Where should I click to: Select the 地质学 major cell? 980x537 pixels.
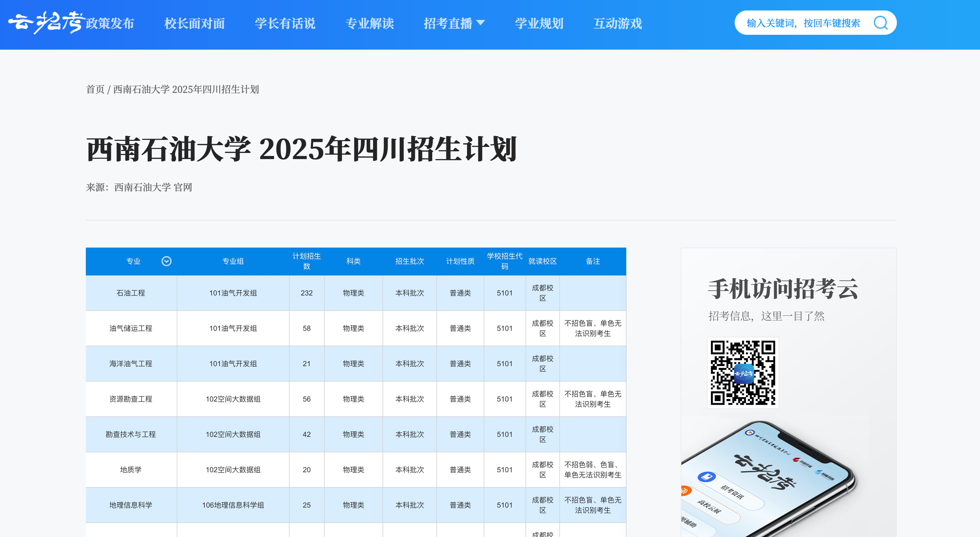tap(131, 470)
